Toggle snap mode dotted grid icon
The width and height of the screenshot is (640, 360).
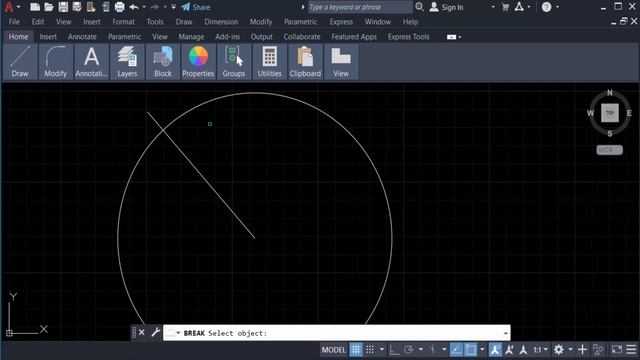[x=370, y=350]
